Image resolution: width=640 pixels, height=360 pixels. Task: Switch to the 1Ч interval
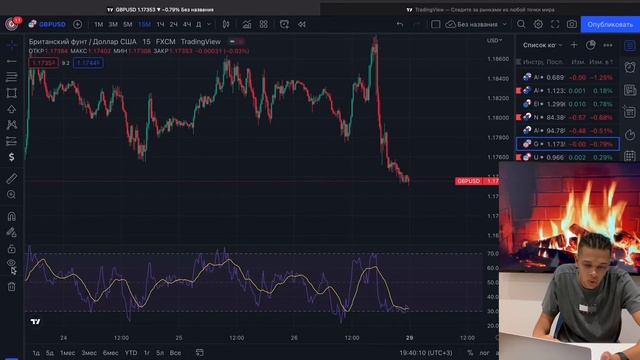(x=160, y=24)
